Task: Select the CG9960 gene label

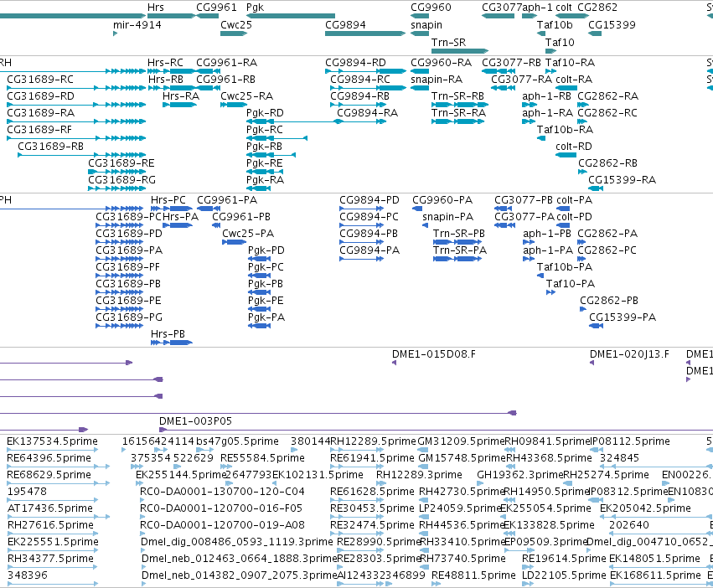Action: 431,8
